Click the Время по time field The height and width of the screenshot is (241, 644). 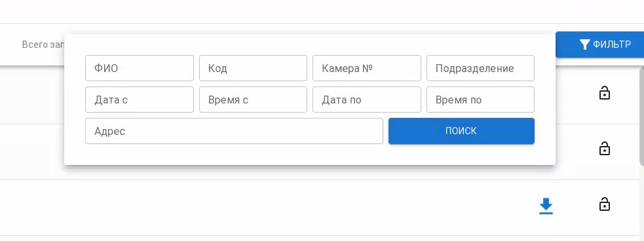(480, 100)
